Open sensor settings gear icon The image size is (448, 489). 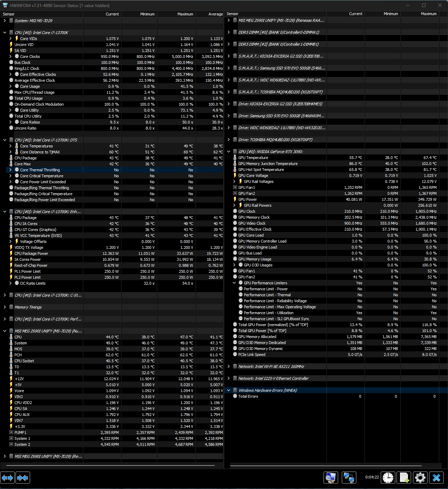[x=420, y=478]
